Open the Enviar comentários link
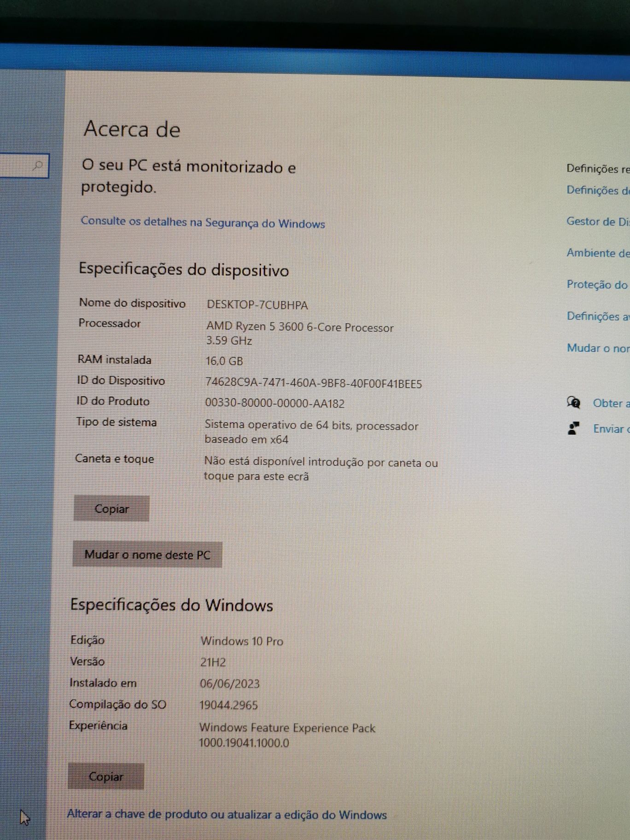 point(611,429)
